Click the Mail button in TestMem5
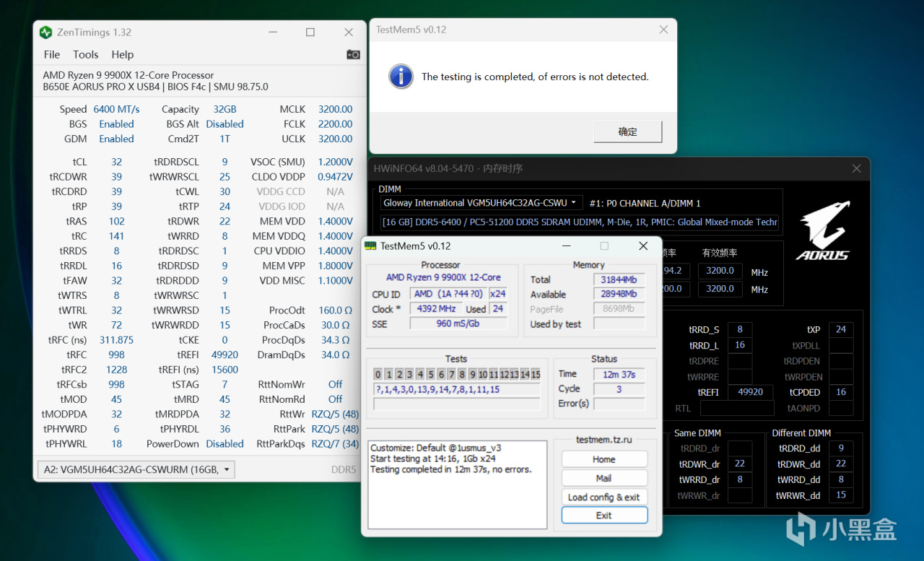924x561 pixels. point(604,478)
